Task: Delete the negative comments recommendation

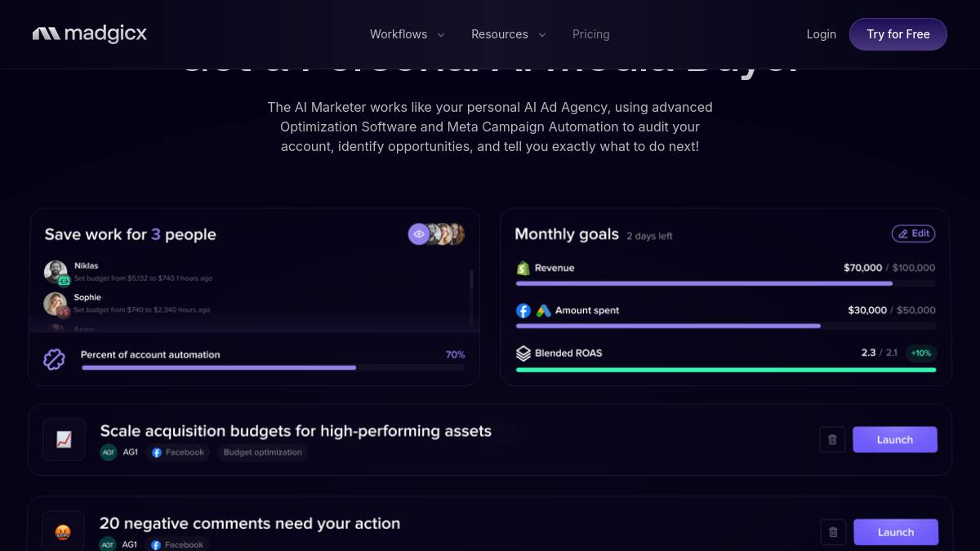Action: pyautogui.click(x=833, y=532)
